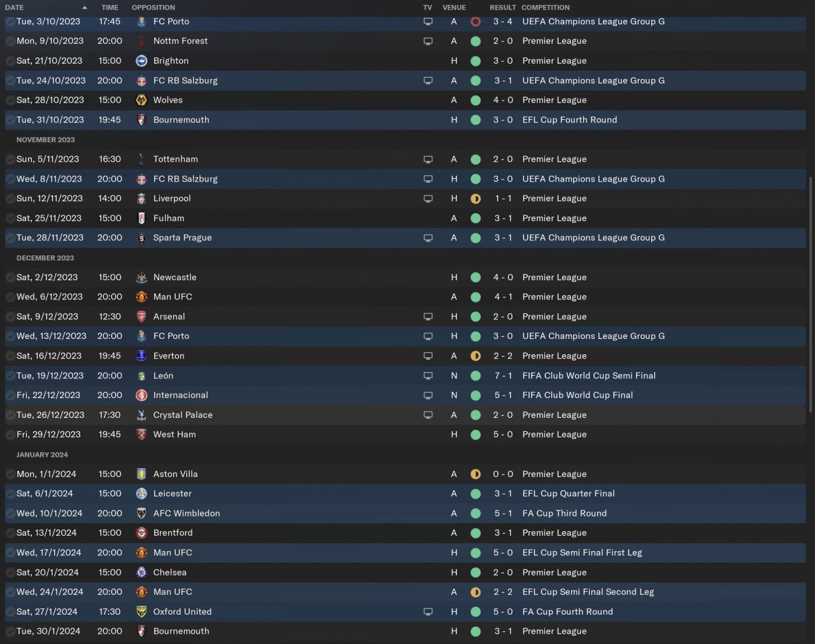
Task: Click the yellow draw indicator for Aston Villa
Action: point(476,475)
